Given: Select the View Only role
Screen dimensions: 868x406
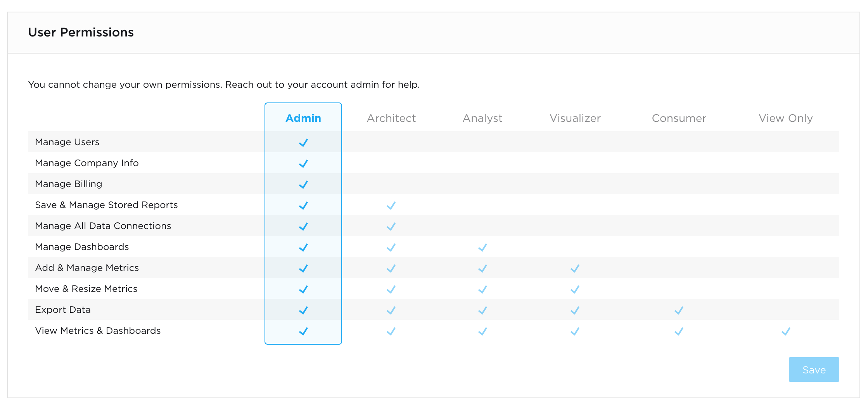Looking at the screenshot, I should pos(785,118).
